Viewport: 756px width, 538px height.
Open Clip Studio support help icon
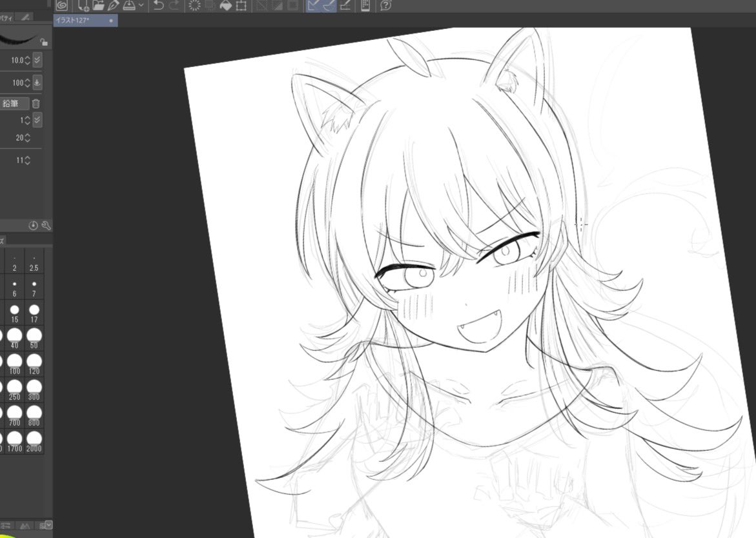(385, 5)
